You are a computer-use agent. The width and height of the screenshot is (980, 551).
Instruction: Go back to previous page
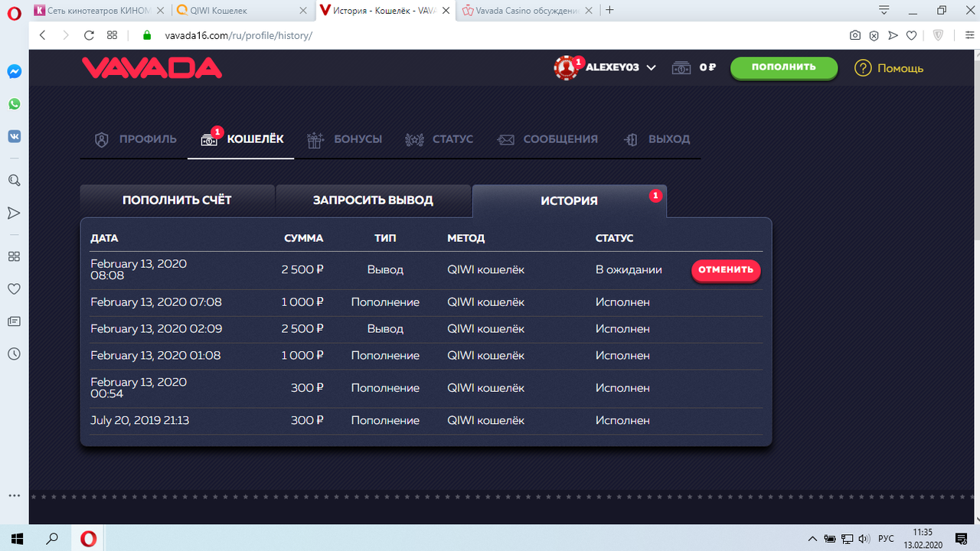42,35
